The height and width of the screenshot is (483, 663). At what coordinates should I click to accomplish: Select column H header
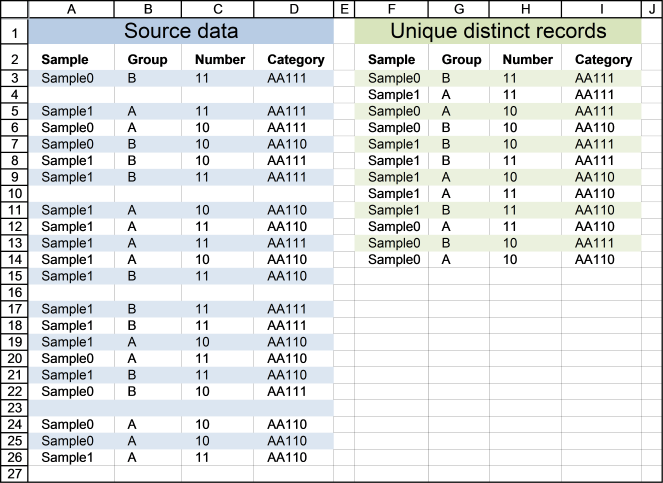525,9
